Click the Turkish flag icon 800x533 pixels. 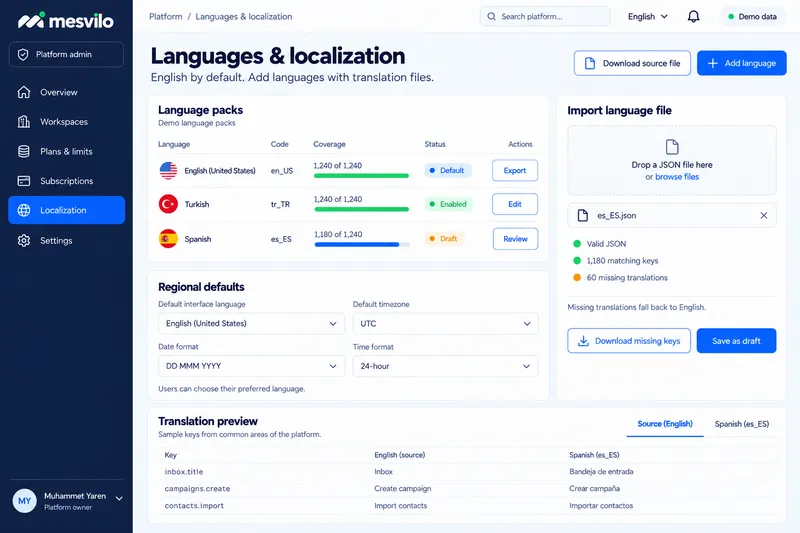(x=168, y=204)
